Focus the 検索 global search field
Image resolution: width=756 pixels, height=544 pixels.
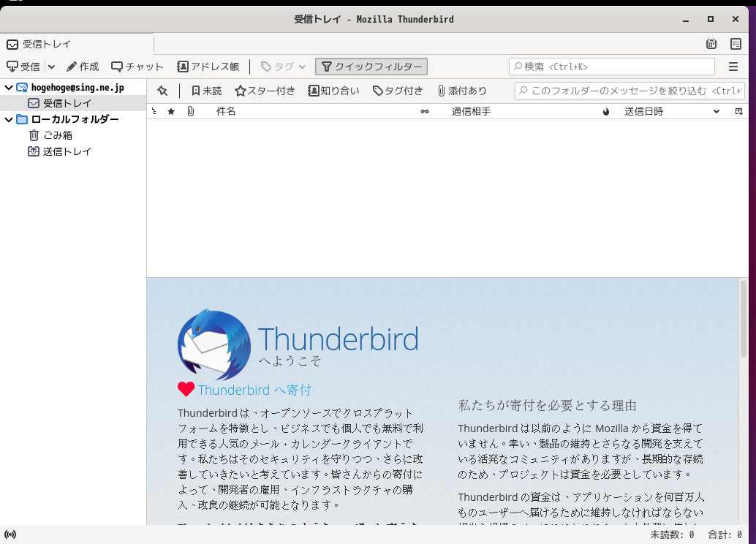tap(612, 67)
